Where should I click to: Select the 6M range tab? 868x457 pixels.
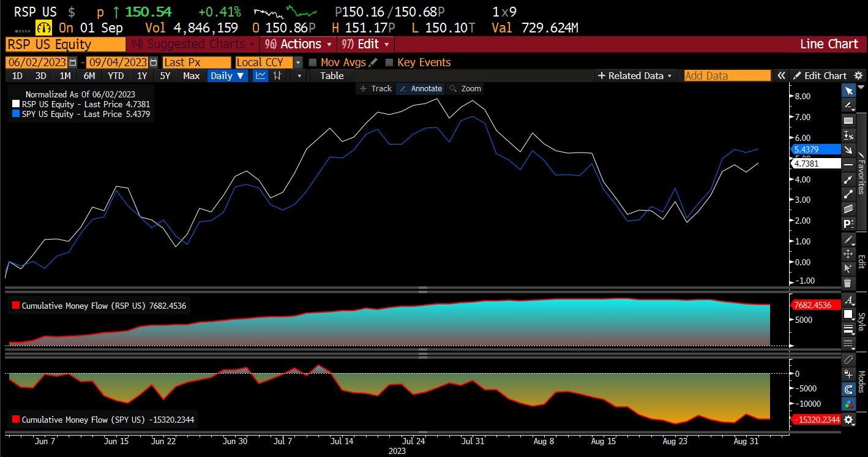pyautogui.click(x=89, y=75)
